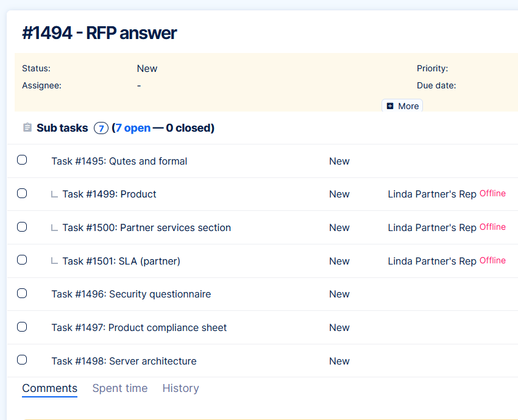Viewport: 518px width, 420px height.
Task: Switch to the Spent time tab
Action: coord(120,388)
